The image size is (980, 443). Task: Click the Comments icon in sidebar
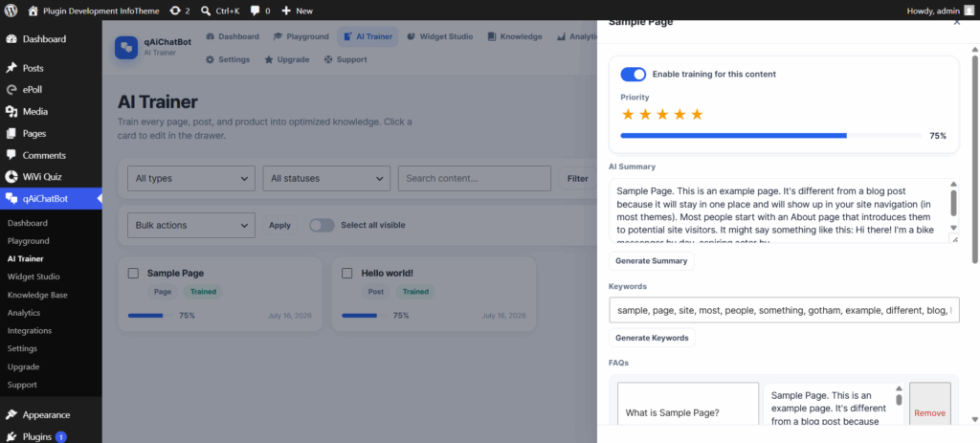click(11, 156)
